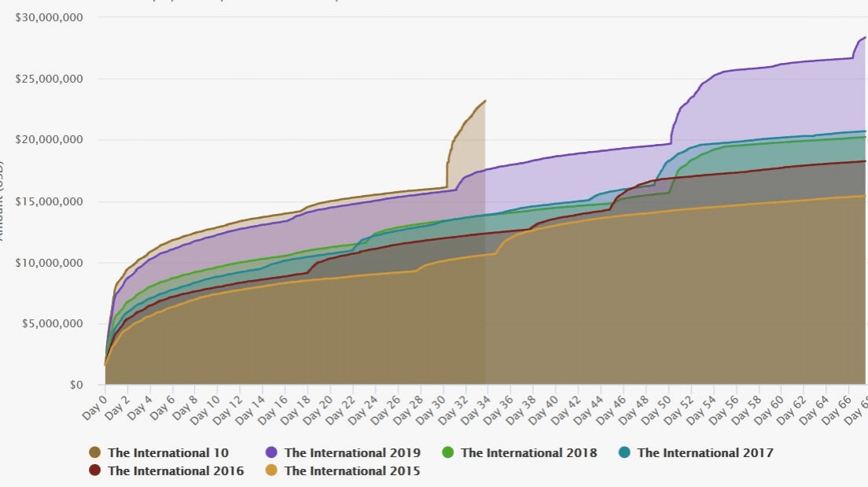Toggle The International 2018 legend text

(x=528, y=453)
